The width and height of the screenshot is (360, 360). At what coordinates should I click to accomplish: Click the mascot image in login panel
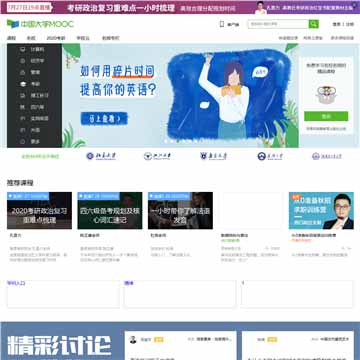pyautogui.click(x=326, y=95)
